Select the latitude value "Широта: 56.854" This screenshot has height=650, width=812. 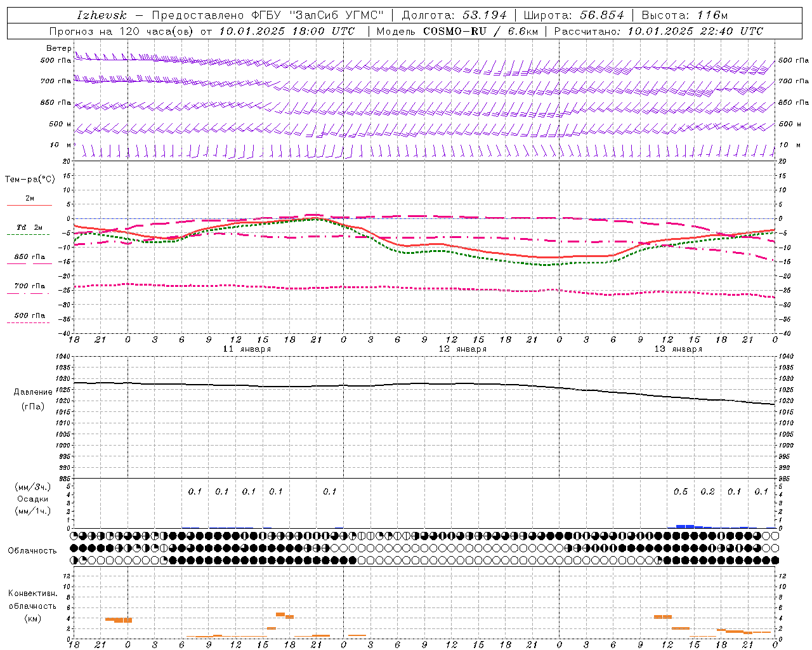(574, 15)
